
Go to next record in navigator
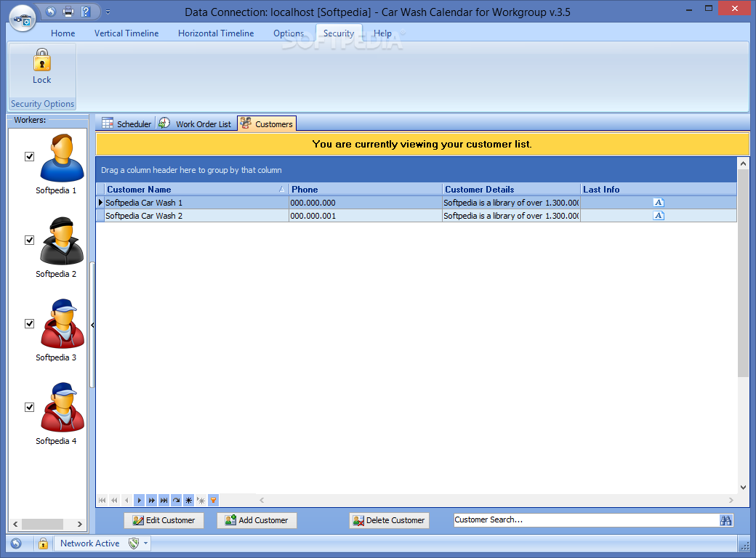[x=140, y=500]
